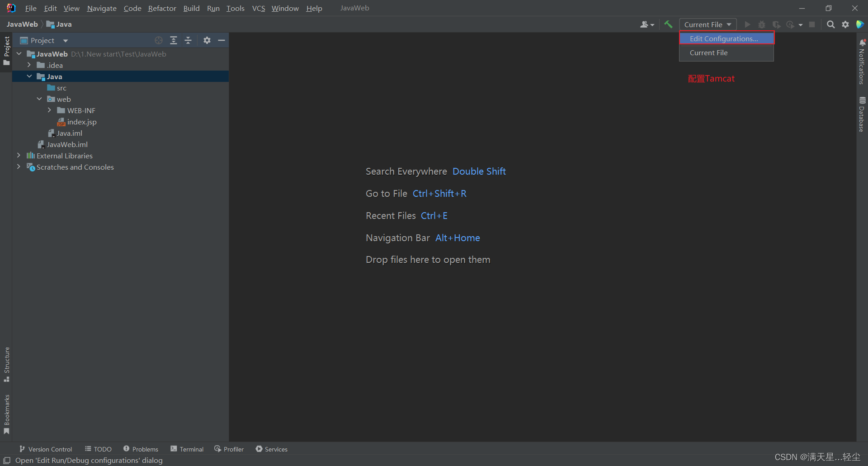Viewport: 868px width, 466px height.
Task: Open the Version Control tool window
Action: pos(46,449)
